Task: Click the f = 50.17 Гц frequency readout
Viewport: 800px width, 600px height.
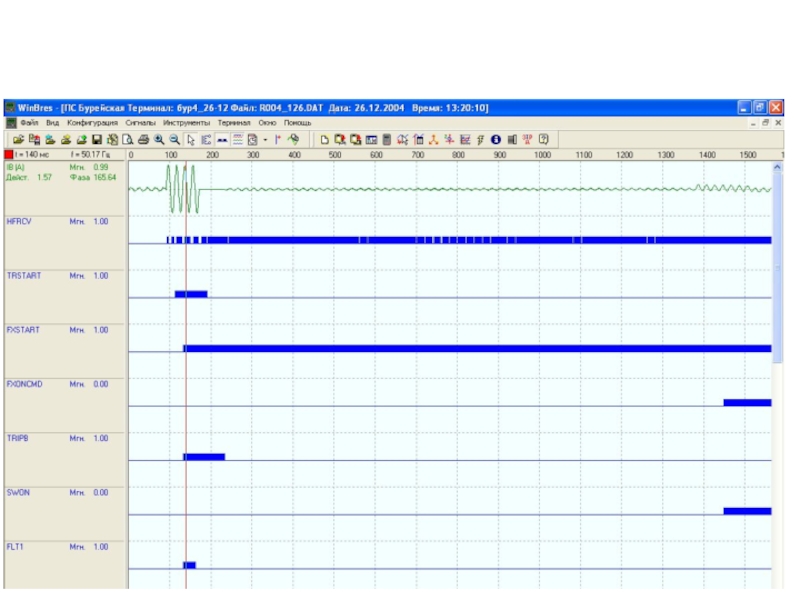Action: click(x=90, y=155)
